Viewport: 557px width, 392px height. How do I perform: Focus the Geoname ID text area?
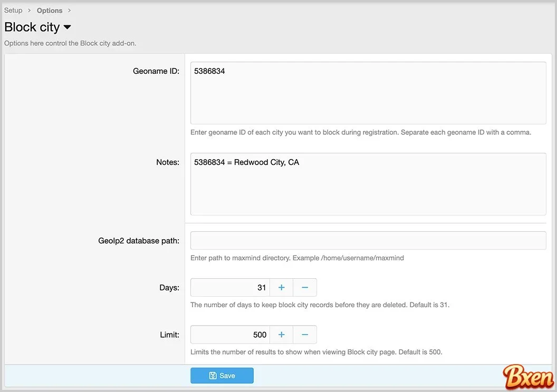368,93
